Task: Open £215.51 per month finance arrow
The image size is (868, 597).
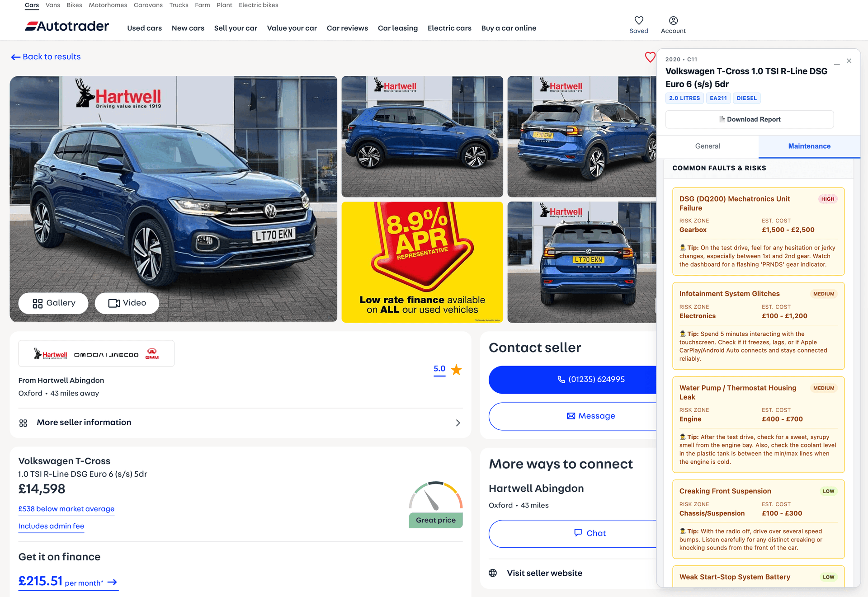Action: 113,582
